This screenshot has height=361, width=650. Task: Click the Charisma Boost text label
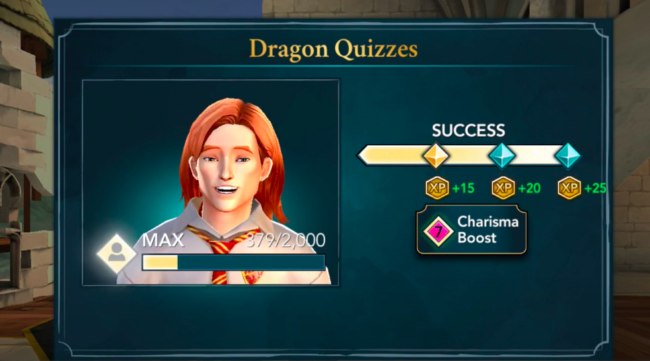click(x=488, y=230)
